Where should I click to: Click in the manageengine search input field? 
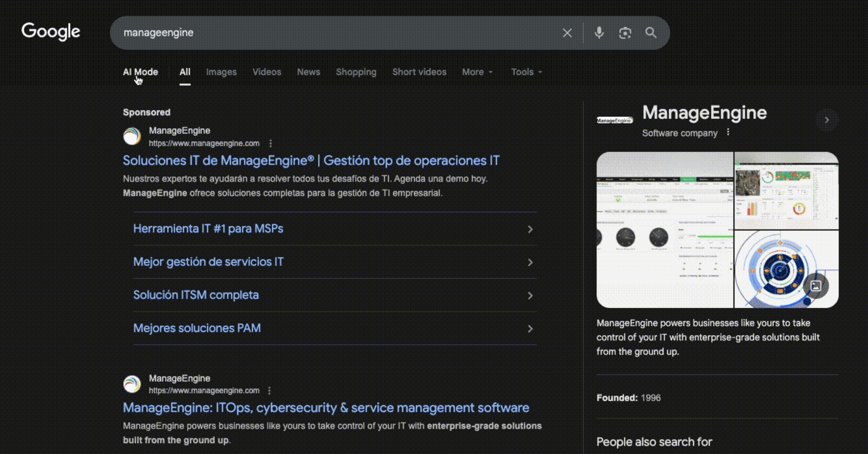click(x=337, y=33)
